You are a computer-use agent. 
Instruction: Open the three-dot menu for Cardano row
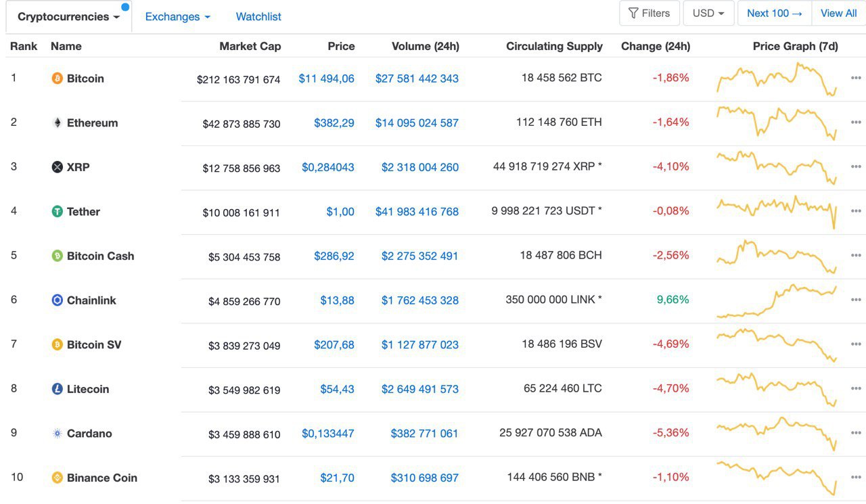pos(856,433)
